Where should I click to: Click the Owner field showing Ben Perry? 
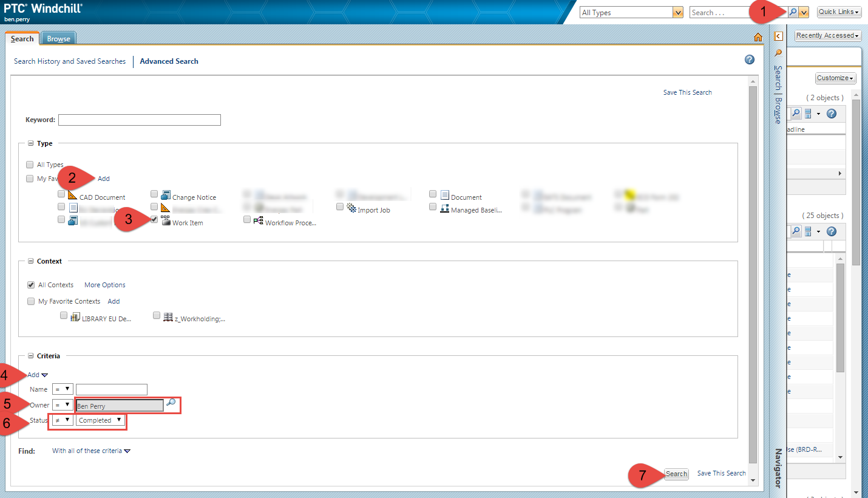click(120, 406)
